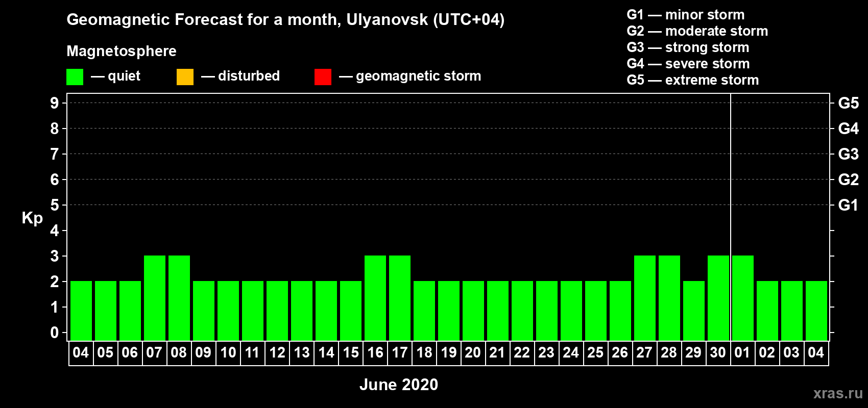Click the 6 value on Kp axis
Viewport: 868px width, 408px height.
click(x=55, y=180)
